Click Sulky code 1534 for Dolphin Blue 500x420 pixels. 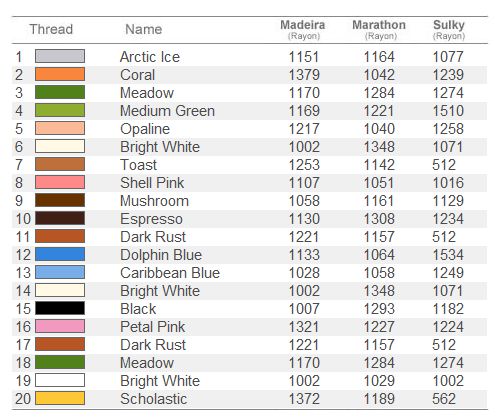pos(448,255)
